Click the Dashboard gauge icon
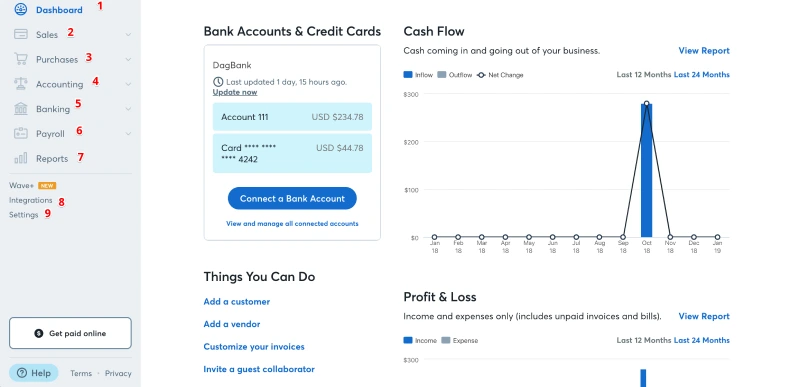The image size is (800, 387). (20, 9)
